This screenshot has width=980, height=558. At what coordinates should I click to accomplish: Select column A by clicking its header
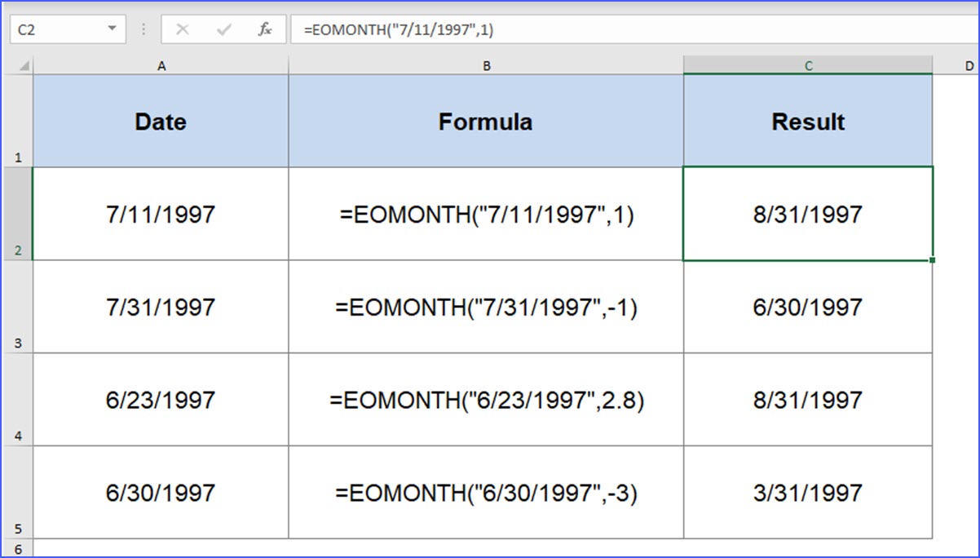click(161, 64)
